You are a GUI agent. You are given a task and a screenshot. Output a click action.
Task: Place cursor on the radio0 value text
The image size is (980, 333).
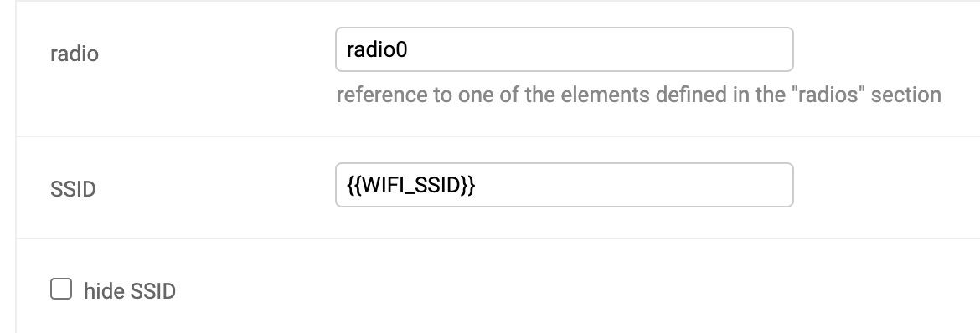point(377,50)
